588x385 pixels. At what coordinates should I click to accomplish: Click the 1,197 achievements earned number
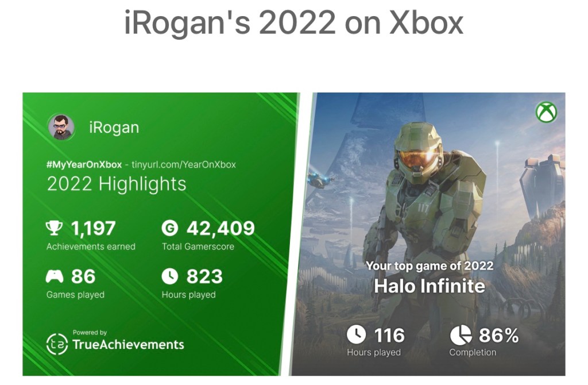pos(93,229)
